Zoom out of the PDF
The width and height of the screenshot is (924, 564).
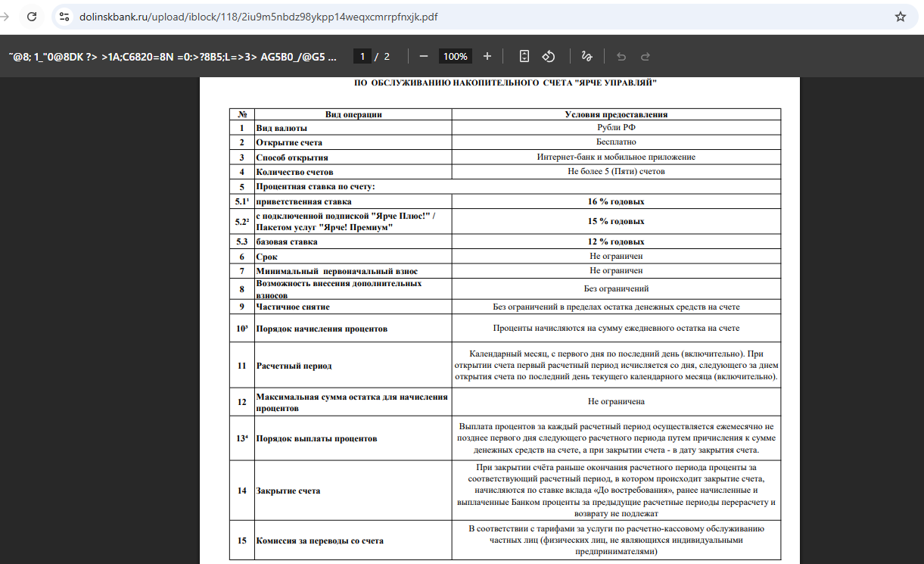[x=424, y=56]
